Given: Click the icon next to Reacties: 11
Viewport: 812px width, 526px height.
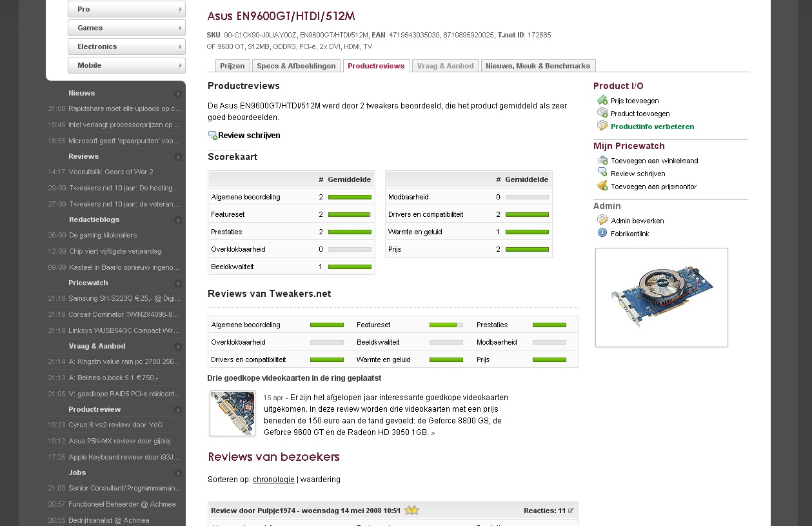Looking at the screenshot, I should [571, 511].
